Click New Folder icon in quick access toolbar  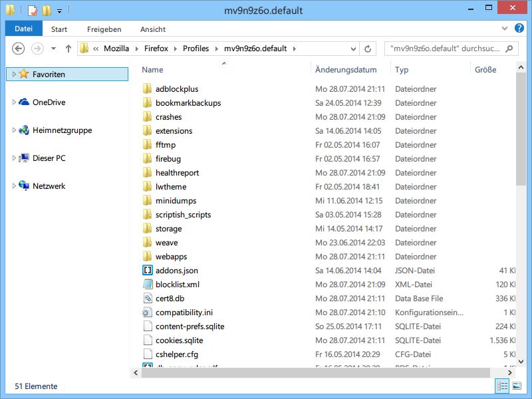pos(47,11)
